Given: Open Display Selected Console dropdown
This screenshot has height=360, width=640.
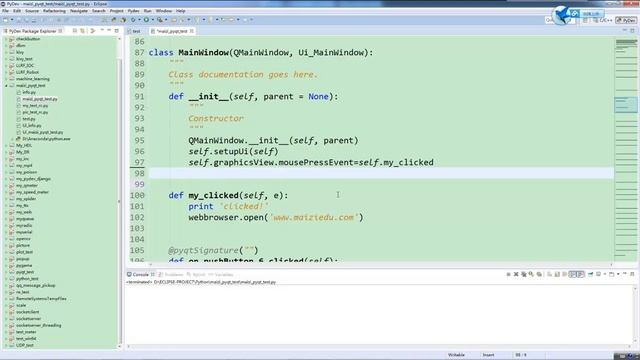Looking at the screenshot, I should [604, 274].
